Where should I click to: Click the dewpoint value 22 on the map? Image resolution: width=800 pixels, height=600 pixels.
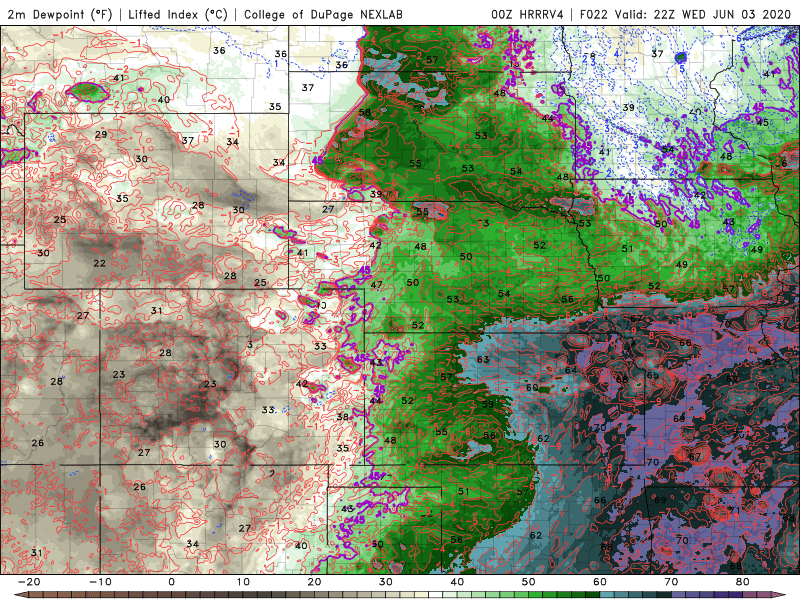click(99, 263)
